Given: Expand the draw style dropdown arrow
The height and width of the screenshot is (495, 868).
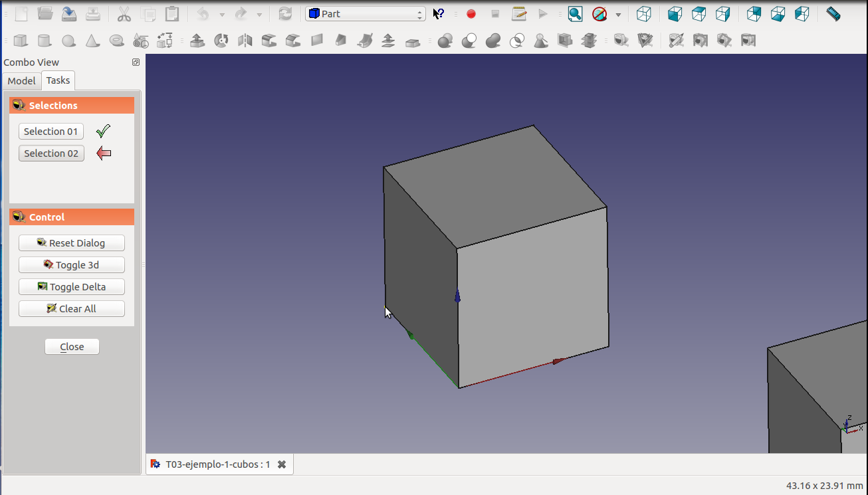Looking at the screenshot, I should (618, 15).
